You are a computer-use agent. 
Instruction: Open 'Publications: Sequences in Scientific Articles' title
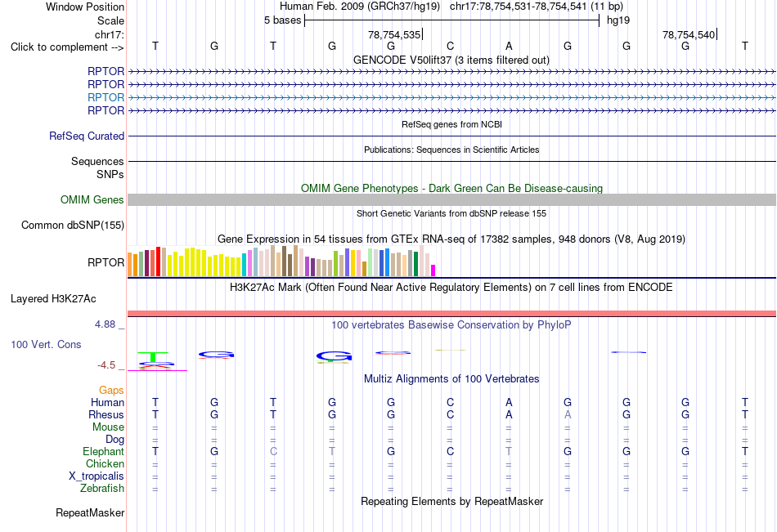[x=451, y=150]
